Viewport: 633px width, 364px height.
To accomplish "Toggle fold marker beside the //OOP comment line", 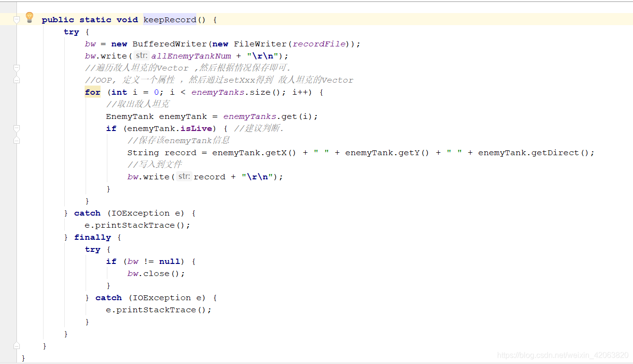I will 16,80.
